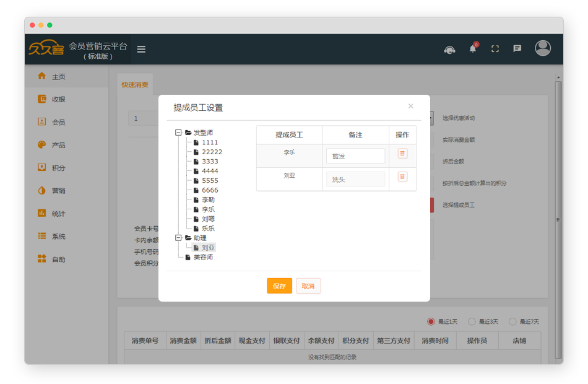This screenshot has width=588, height=384.
Task: Open the messages chat icon
Action: [x=517, y=49]
